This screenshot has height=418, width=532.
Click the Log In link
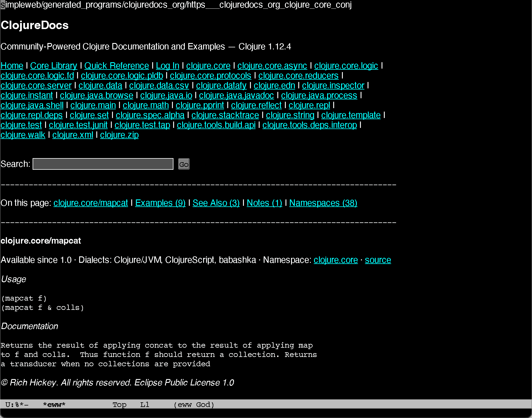pyautogui.click(x=168, y=66)
